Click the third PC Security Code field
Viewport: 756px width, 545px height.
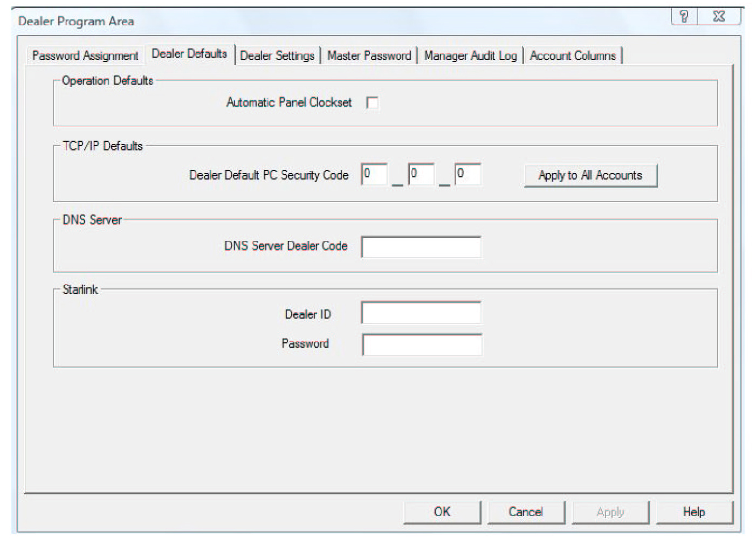tap(468, 174)
